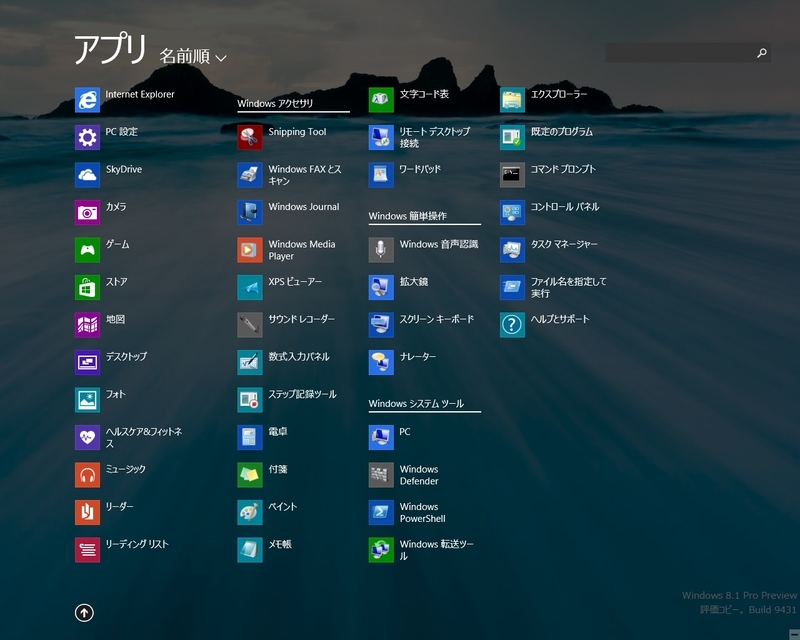
Task: Open タスク マネージャー icon
Action: [x=512, y=250]
